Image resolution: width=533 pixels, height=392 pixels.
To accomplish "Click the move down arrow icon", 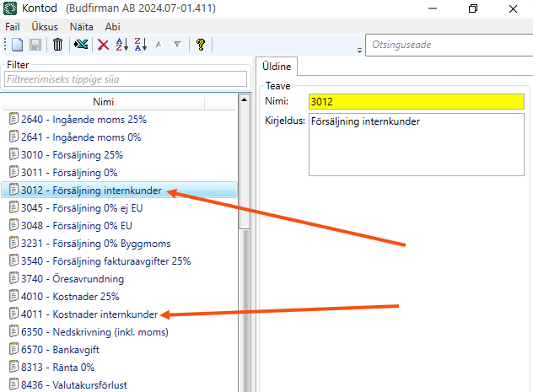I will coord(177,45).
